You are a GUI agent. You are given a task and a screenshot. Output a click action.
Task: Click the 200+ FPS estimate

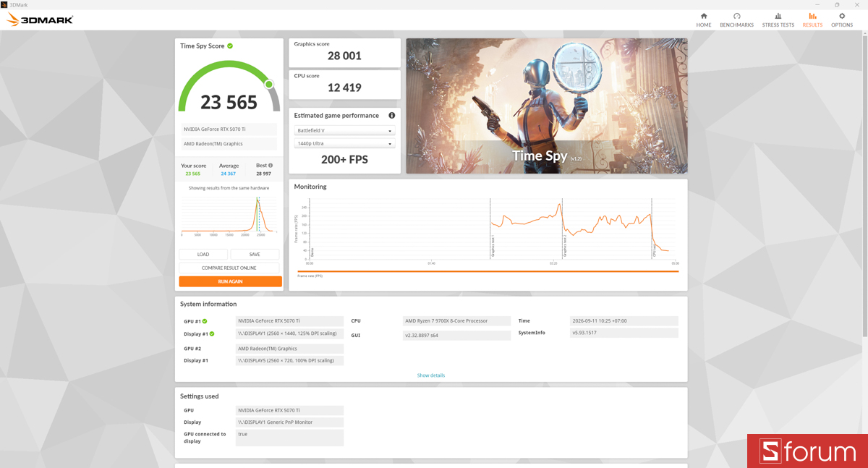[x=344, y=160]
